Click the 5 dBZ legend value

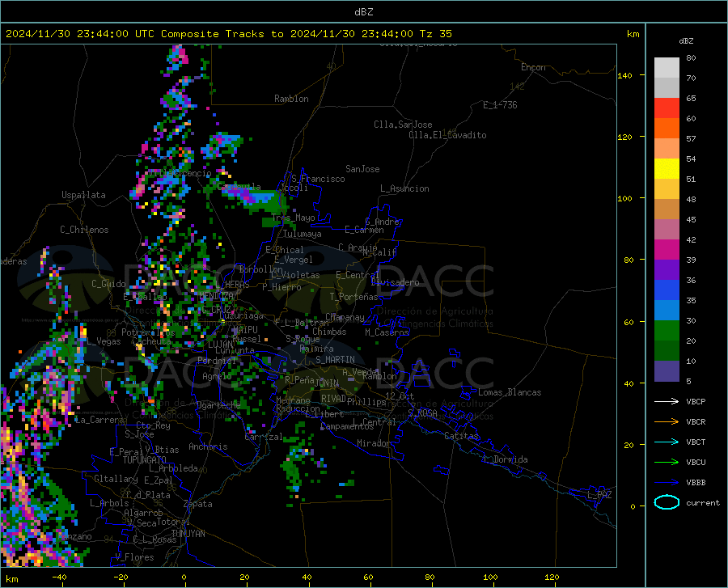[688, 382]
